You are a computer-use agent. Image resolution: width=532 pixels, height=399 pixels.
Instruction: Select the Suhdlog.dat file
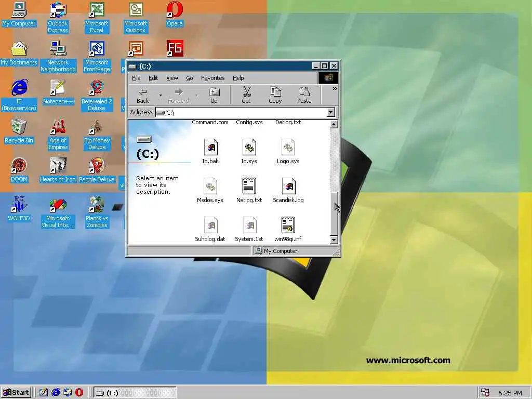click(210, 230)
